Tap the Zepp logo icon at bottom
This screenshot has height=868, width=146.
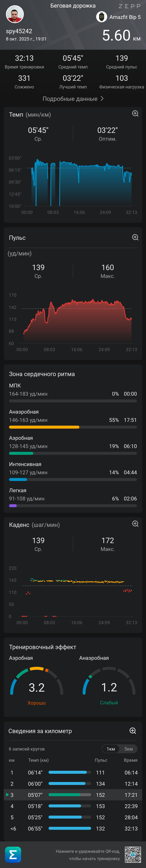point(13,854)
